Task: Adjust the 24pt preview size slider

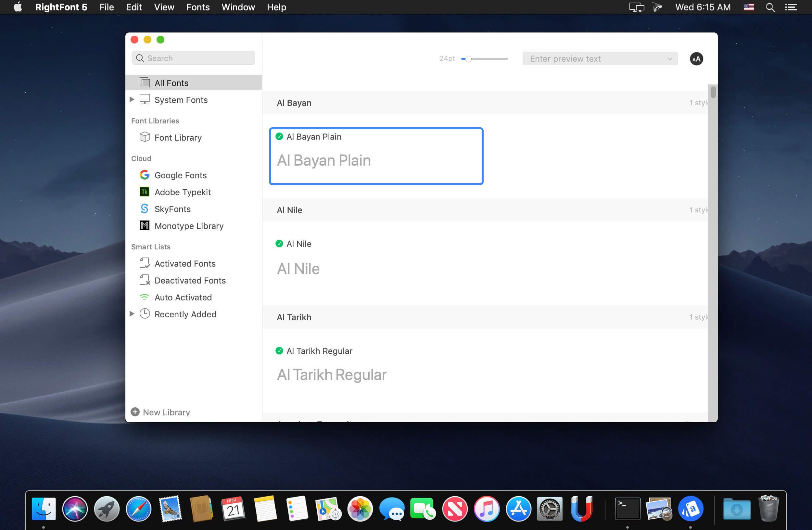Action: (x=468, y=59)
